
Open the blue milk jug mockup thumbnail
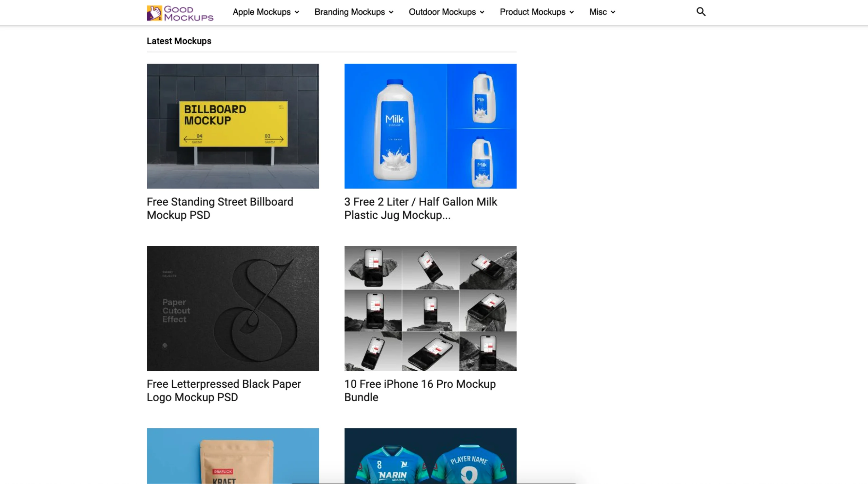click(x=430, y=126)
